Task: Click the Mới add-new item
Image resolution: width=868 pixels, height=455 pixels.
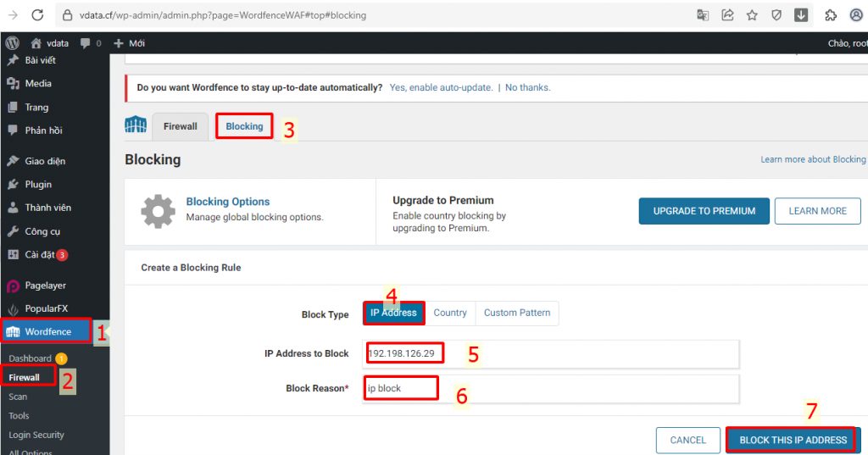Action: 129,43
